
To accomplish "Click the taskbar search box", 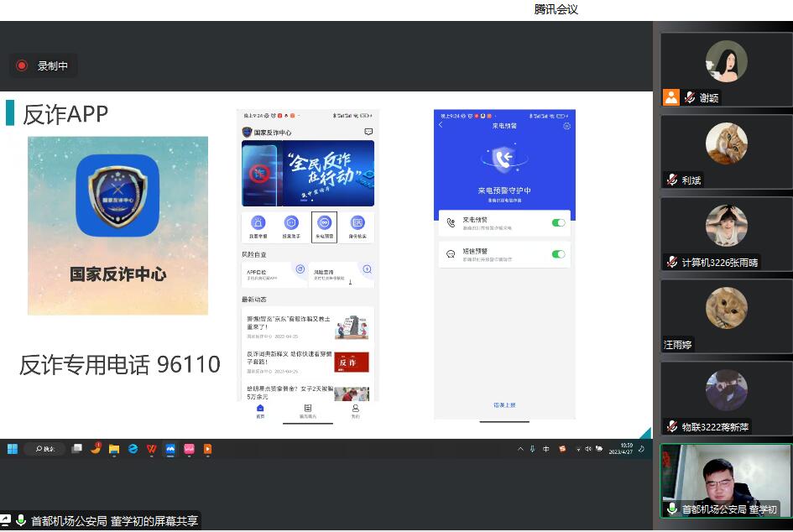I will 45,449.
